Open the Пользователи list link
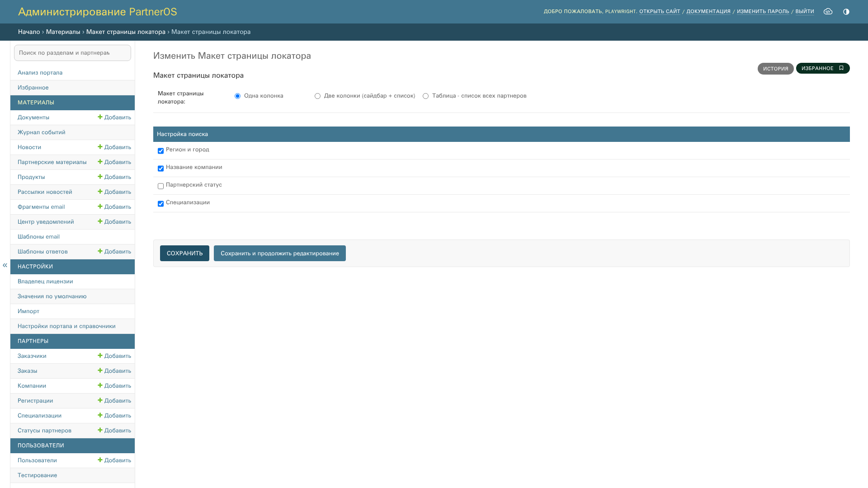This screenshot has height=488, width=868. click(x=37, y=460)
